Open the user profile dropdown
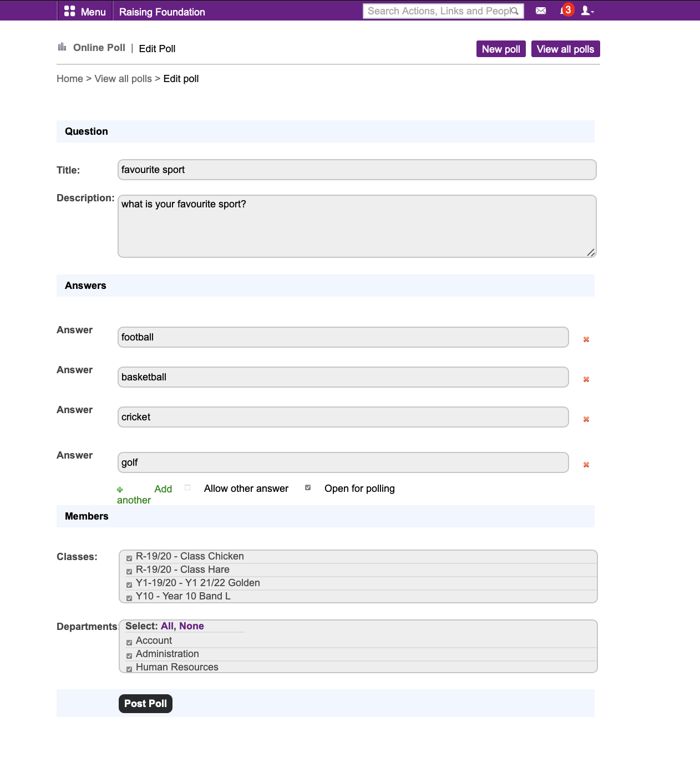Screen dimensions: 700x773 [x=587, y=11]
